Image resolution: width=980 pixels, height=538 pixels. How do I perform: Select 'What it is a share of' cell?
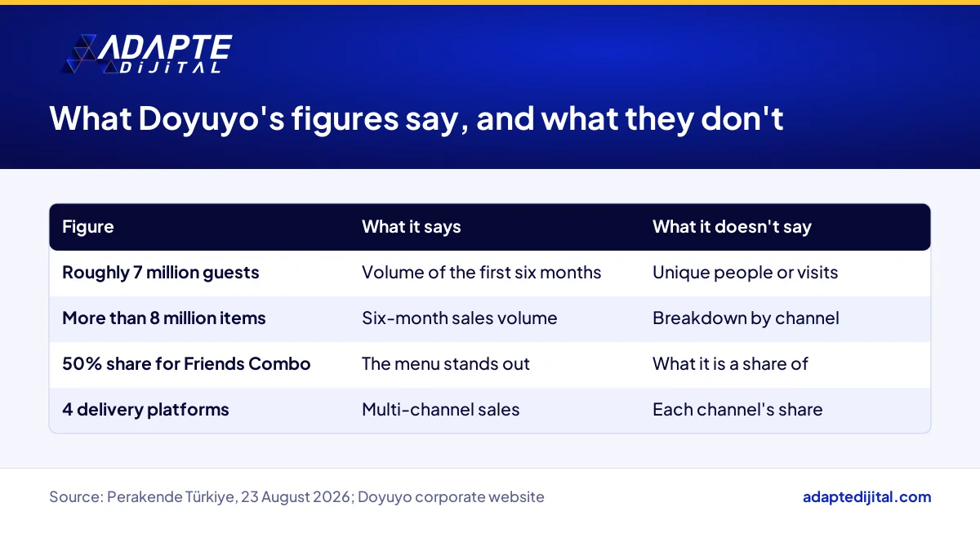(x=730, y=364)
